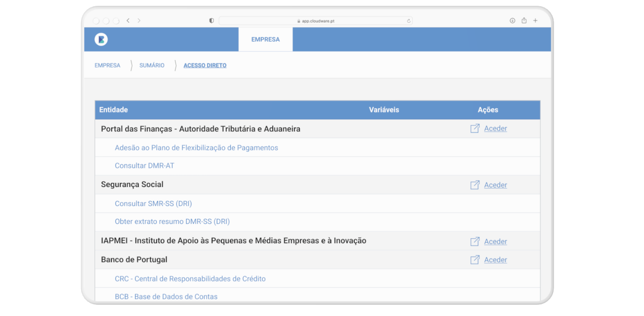Click external-link icon for Banco de Portugal

click(x=475, y=260)
